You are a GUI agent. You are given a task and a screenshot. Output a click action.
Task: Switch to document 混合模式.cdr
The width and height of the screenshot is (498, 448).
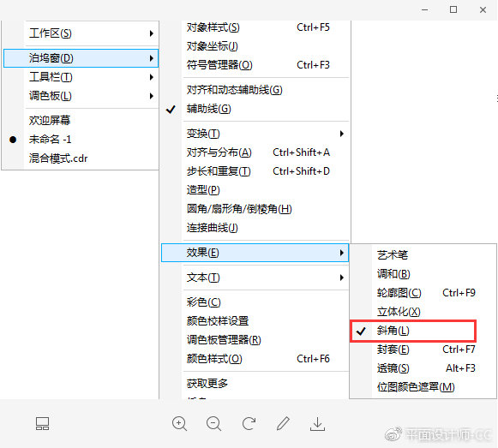pyautogui.click(x=81, y=158)
